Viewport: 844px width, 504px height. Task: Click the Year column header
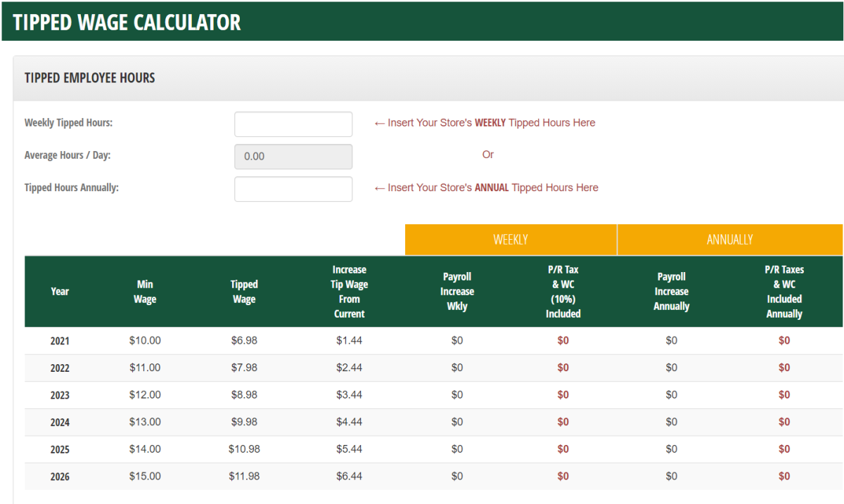(x=60, y=292)
